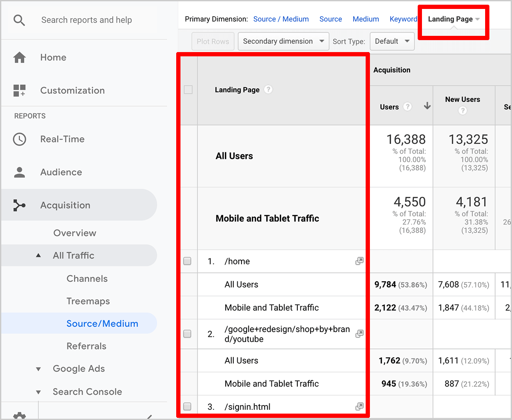This screenshot has height=420, width=512.
Task: Go to Real-Time reports
Action: pyautogui.click(x=62, y=139)
